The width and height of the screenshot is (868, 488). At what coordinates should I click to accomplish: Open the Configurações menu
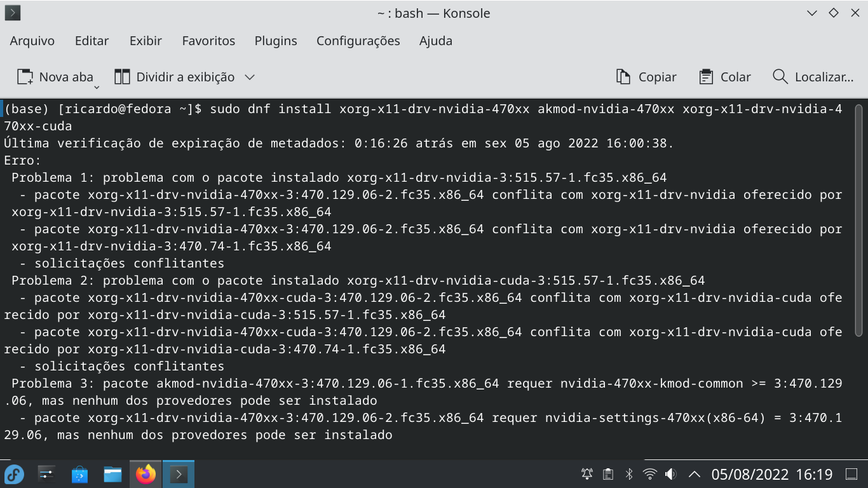pyautogui.click(x=358, y=41)
